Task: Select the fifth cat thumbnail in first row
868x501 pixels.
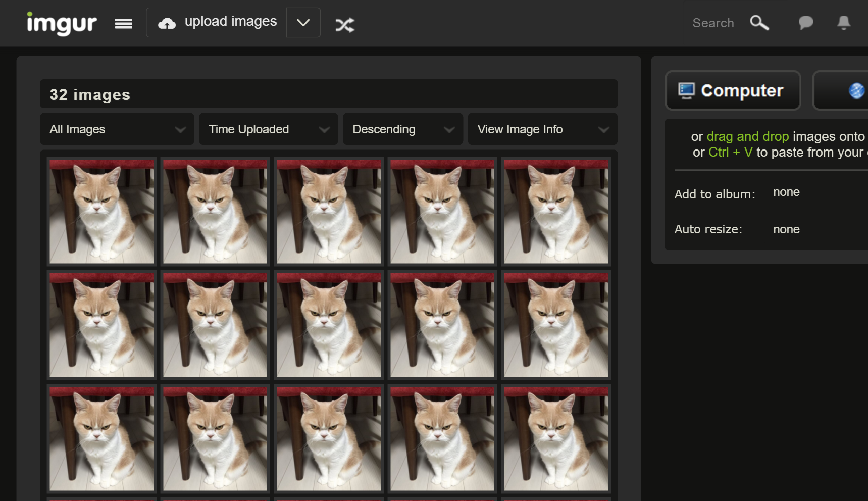Action: click(556, 212)
